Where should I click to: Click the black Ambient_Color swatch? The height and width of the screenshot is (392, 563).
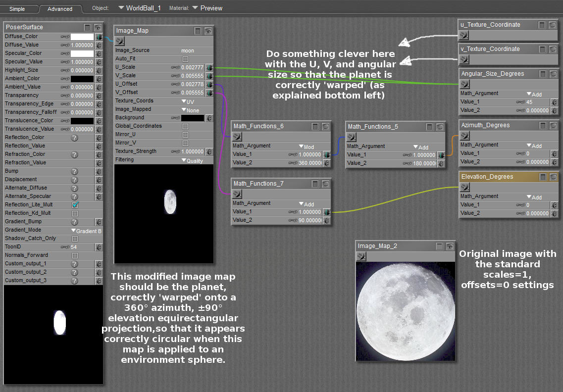click(x=82, y=79)
